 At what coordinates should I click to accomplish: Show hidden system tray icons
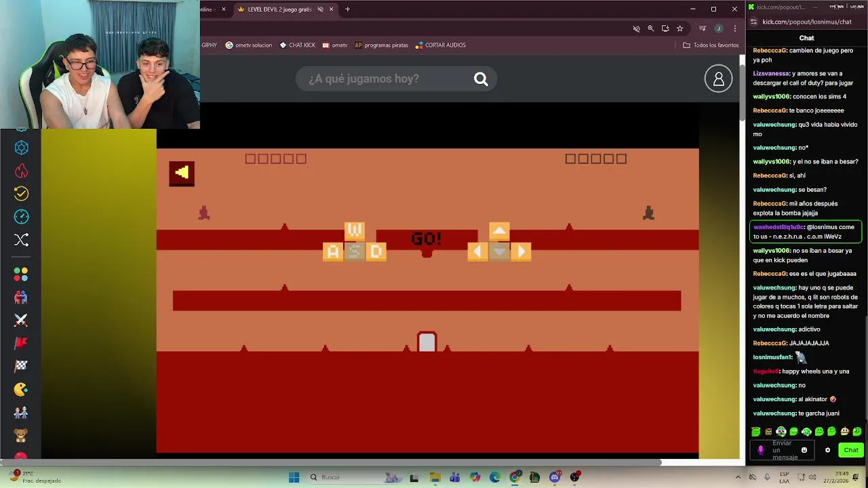(x=738, y=477)
